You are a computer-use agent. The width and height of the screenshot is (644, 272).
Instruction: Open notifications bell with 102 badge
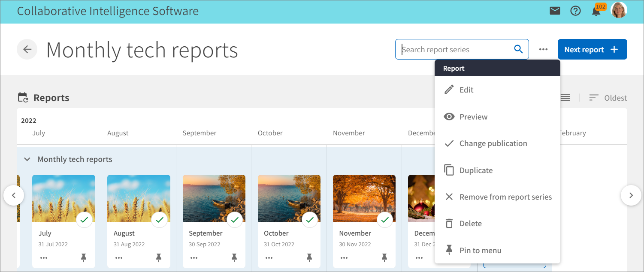pos(596,12)
